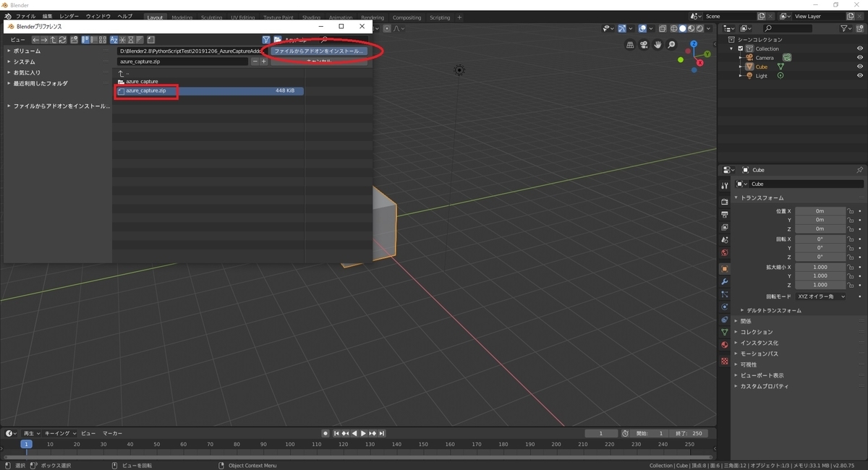Toggle Collection visibility eye icon
868x470 pixels.
point(860,48)
